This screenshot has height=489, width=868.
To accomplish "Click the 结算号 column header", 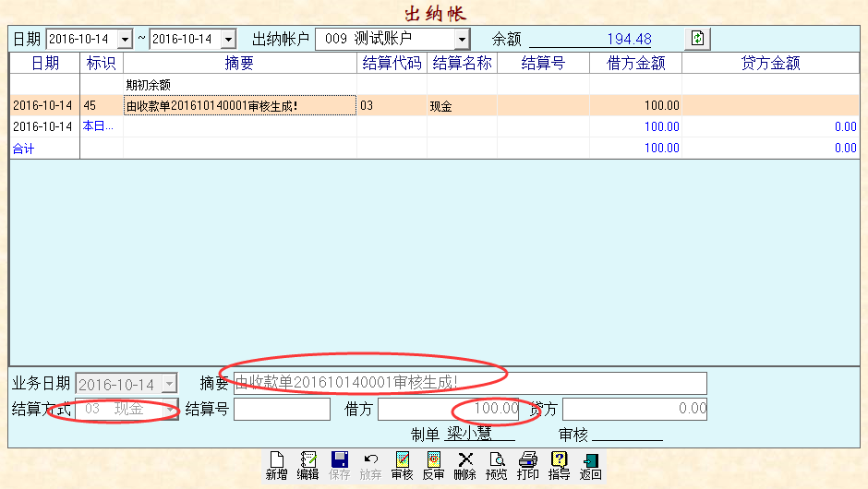I will click(544, 63).
